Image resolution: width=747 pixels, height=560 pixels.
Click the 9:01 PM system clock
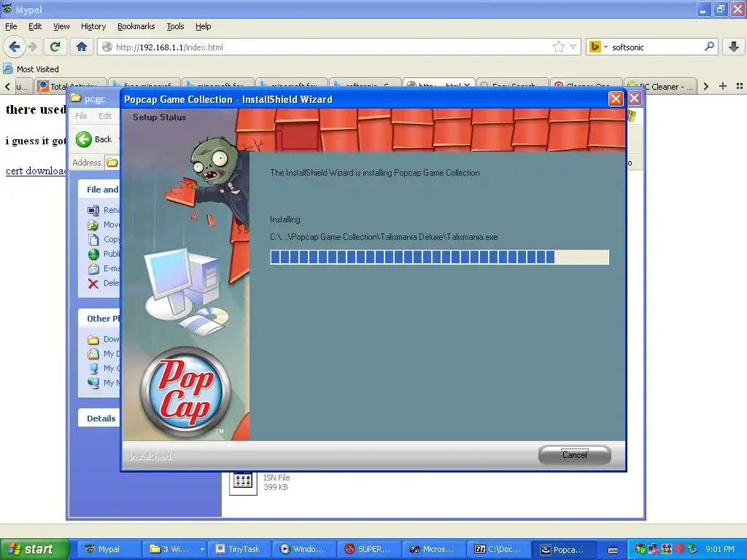tap(719, 549)
